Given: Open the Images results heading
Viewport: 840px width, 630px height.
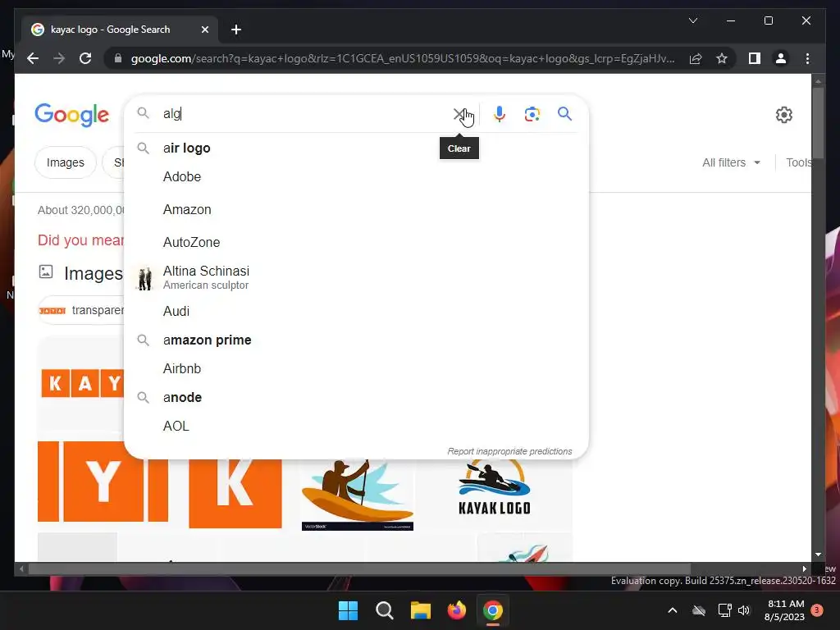Looking at the screenshot, I should click(94, 274).
